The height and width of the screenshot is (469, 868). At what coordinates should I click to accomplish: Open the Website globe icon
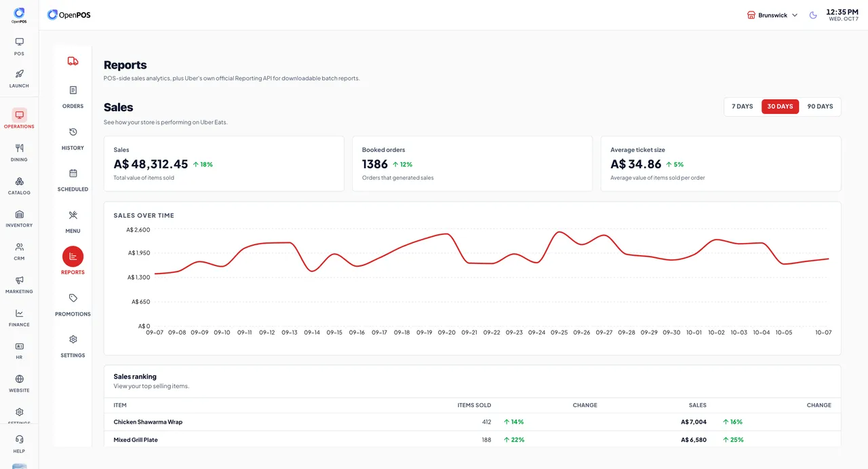pos(19,379)
